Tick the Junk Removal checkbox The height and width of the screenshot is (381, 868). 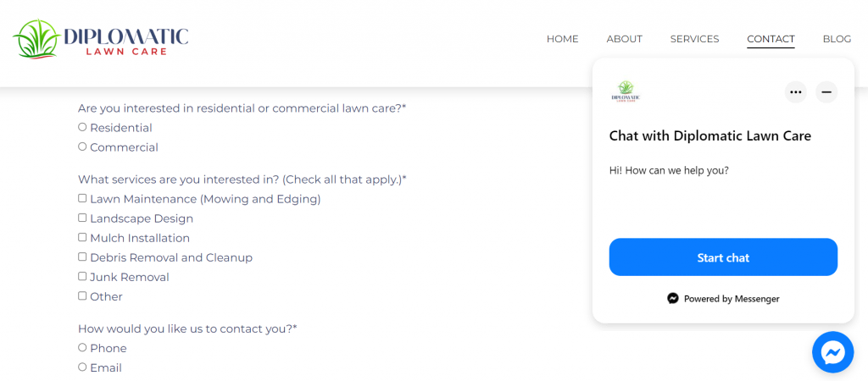click(82, 276)
